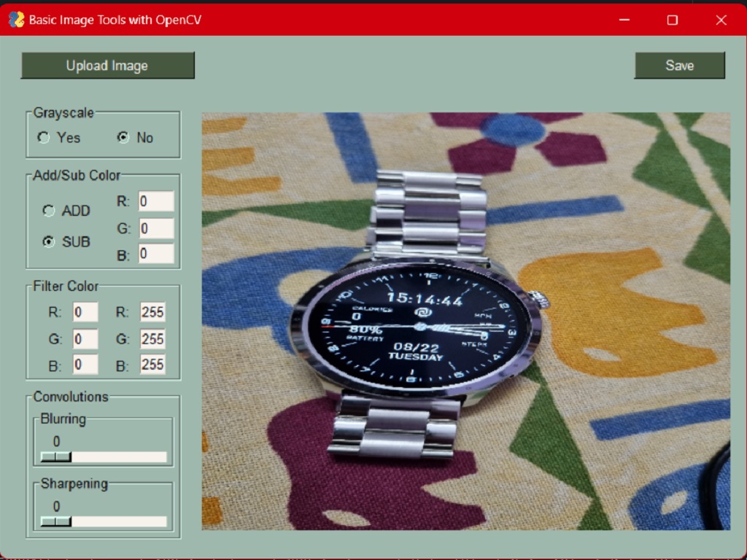Focus the Add/Sub Color G field

(156, 228)
